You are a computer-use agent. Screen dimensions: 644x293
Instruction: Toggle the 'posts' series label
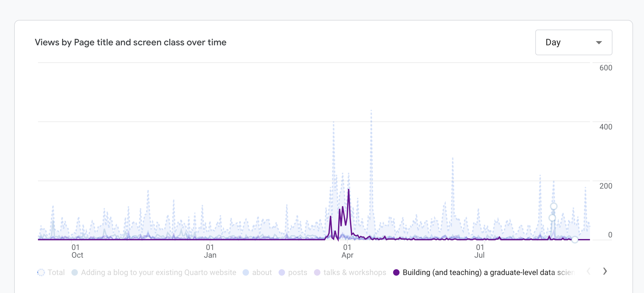298,272
